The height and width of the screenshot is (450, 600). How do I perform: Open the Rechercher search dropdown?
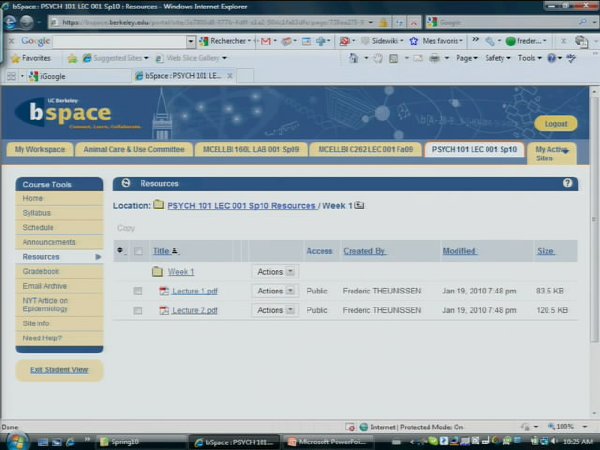click(249, 41)
